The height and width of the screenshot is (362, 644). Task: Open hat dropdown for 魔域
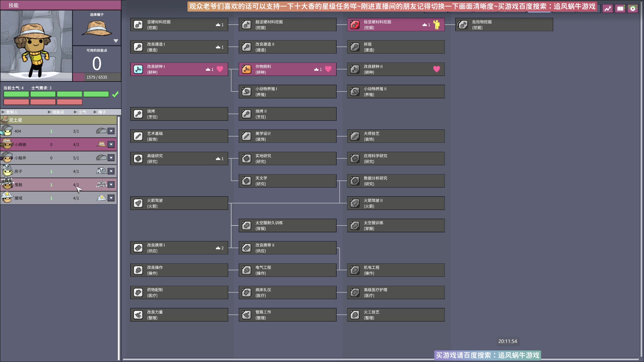[111, 198]
